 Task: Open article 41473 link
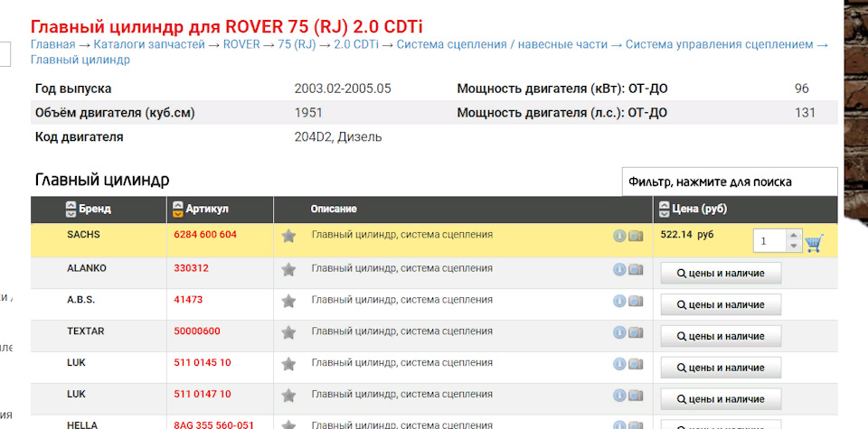[x=188, y=300]
